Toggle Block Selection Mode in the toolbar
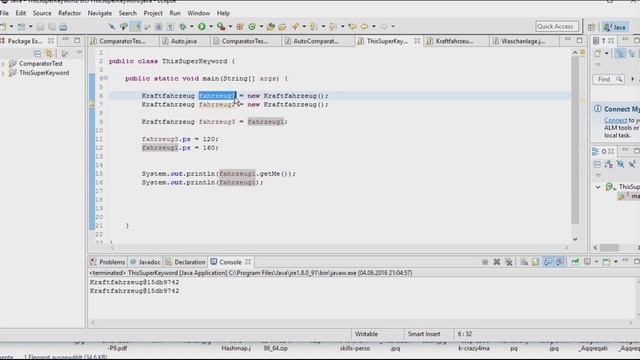The image size is (640, 360). (x=158, y=27)
